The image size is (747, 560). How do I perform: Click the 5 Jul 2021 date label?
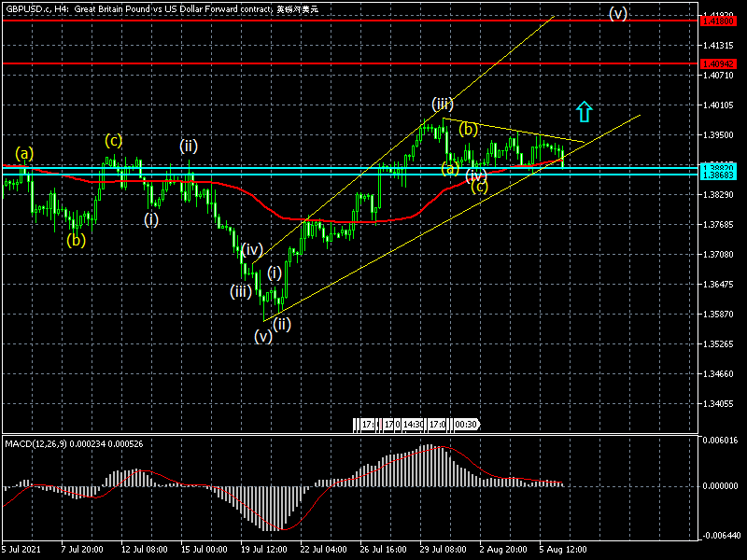pyautogui.click(x=23, y=550)
